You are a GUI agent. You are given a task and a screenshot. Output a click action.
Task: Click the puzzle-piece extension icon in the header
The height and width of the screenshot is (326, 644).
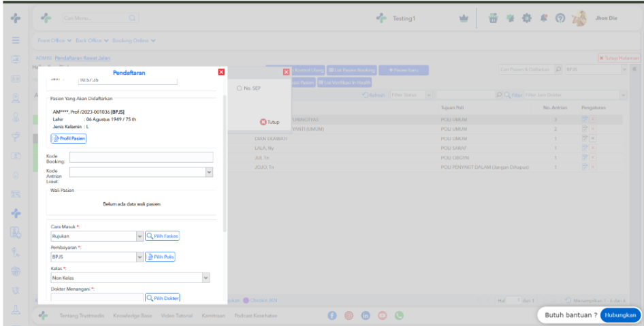510,18
